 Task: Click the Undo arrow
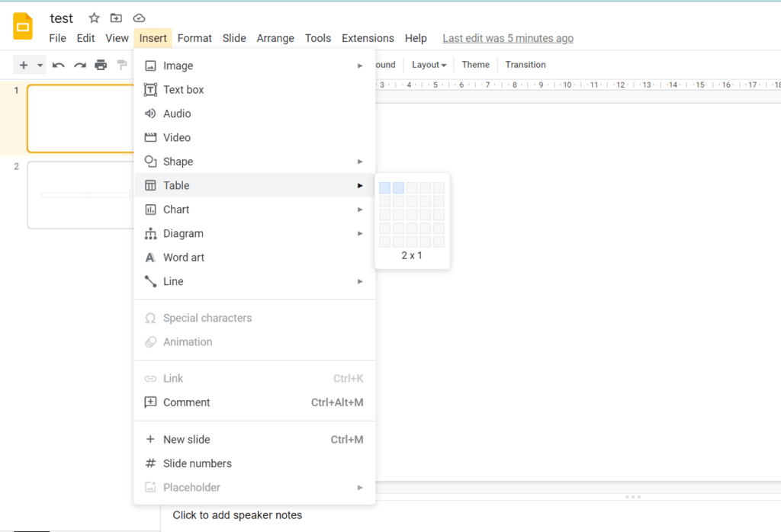[58, 65]
